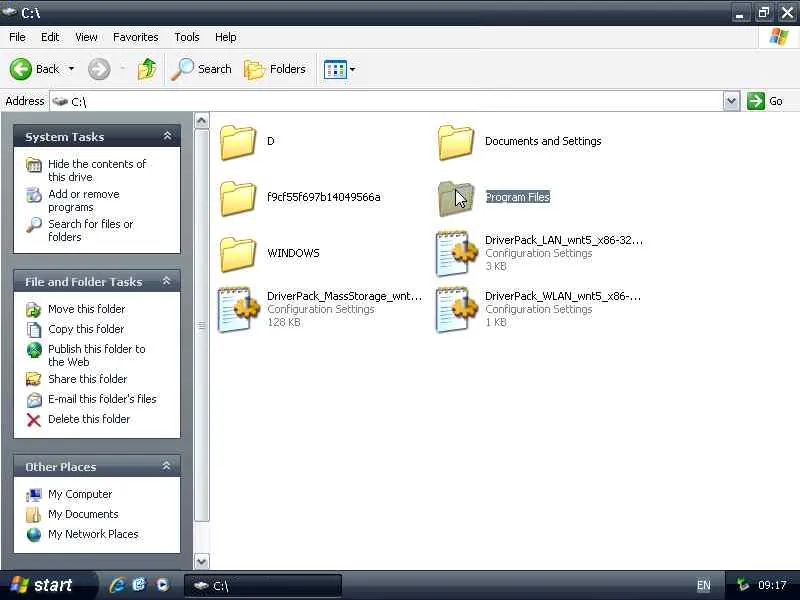The width and height of the screenshot is (800, 600).
Task: Click Add or remove programs link
Action: pos(84,201)
